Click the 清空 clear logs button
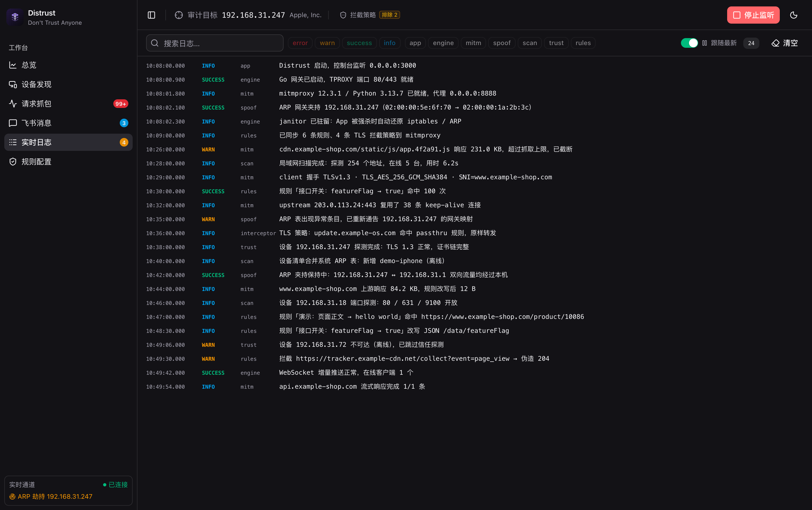The width and height of the screenshot is (812, 510). (785, 43)
